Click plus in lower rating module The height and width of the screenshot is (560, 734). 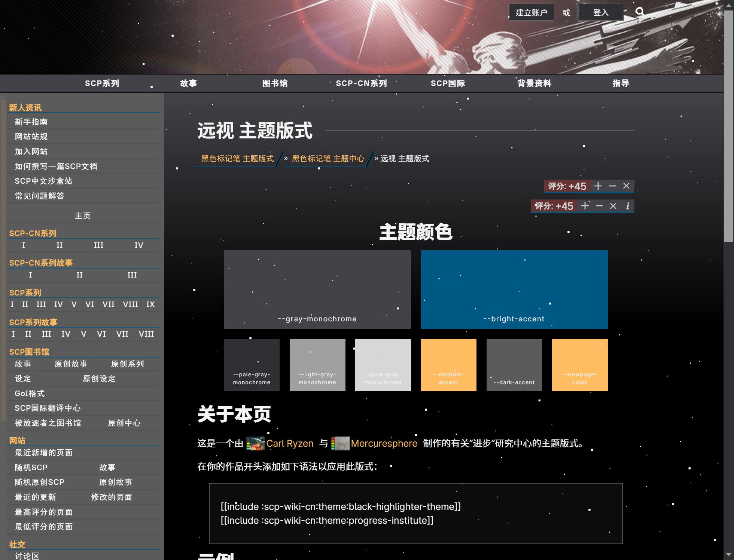click(585, 206)
